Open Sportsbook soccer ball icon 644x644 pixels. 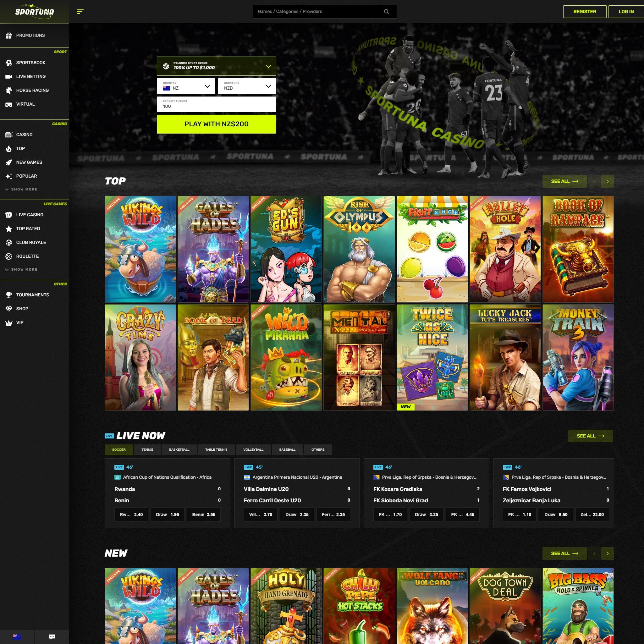pyautogui.click(x=9, y=63)
